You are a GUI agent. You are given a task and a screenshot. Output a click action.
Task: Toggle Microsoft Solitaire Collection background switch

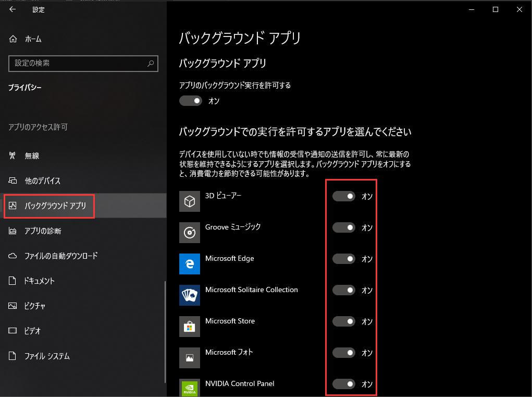344,290
